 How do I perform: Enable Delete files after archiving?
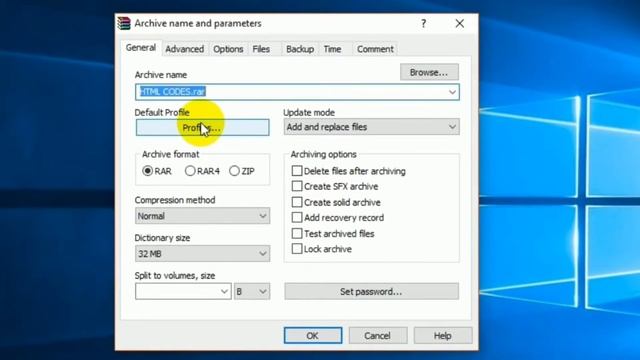(x=297, y=171)
